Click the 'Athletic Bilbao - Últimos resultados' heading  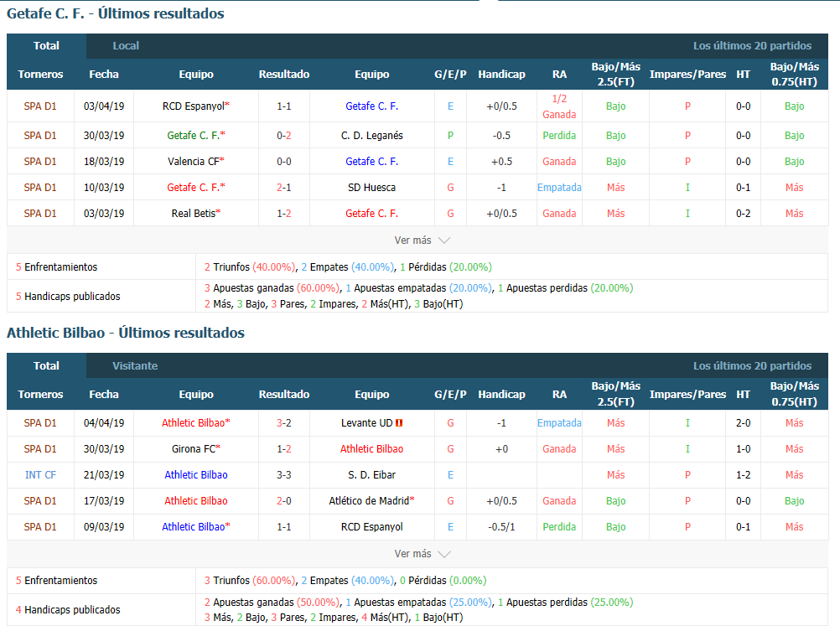click(126, 333)
